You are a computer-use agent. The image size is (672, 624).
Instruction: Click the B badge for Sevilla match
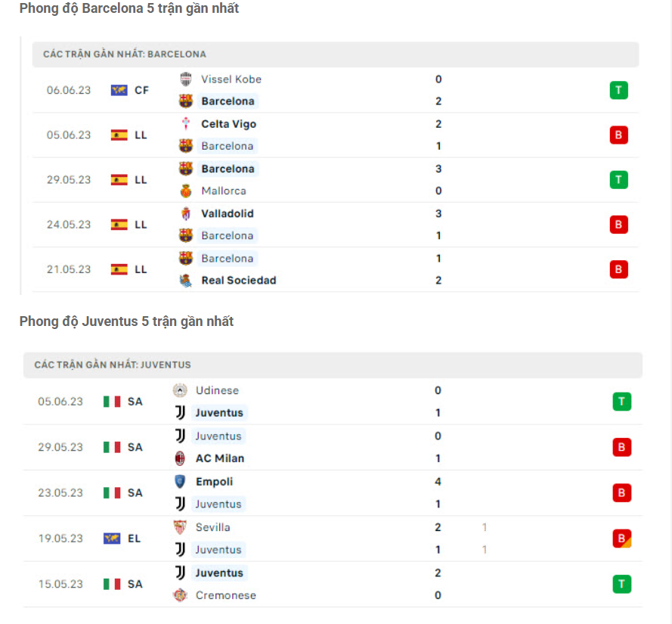[x=621, y=539]
